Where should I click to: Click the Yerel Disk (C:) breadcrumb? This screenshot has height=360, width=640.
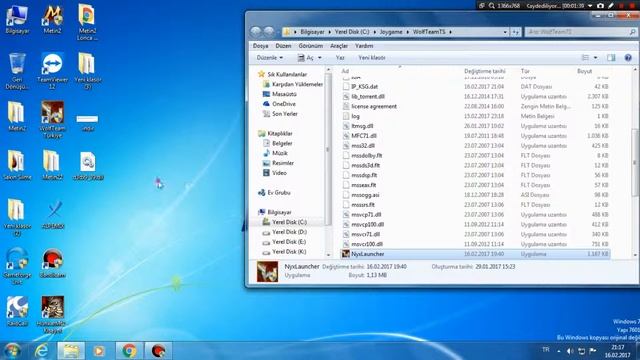tap(352, 31)
